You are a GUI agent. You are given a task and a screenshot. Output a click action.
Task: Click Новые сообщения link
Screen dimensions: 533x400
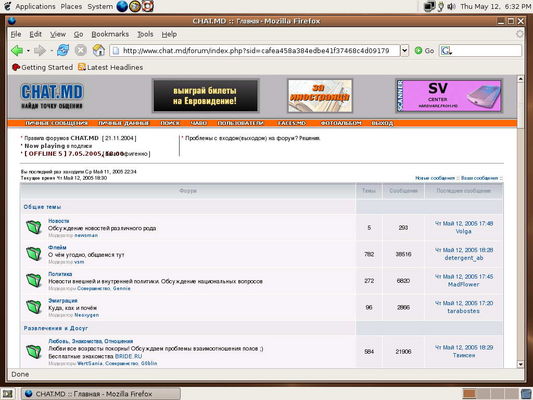coord(435,178)
